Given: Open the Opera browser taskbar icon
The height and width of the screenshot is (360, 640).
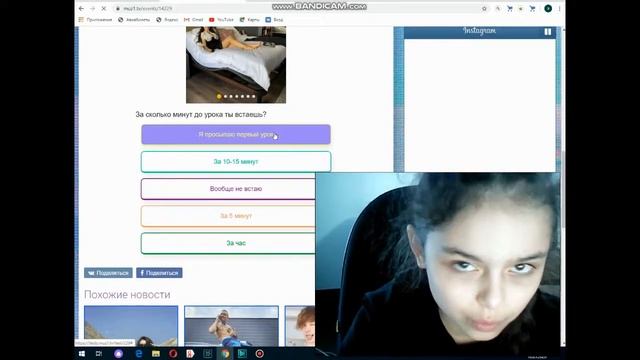Looking at the screenshot, I should coord(173,353).
